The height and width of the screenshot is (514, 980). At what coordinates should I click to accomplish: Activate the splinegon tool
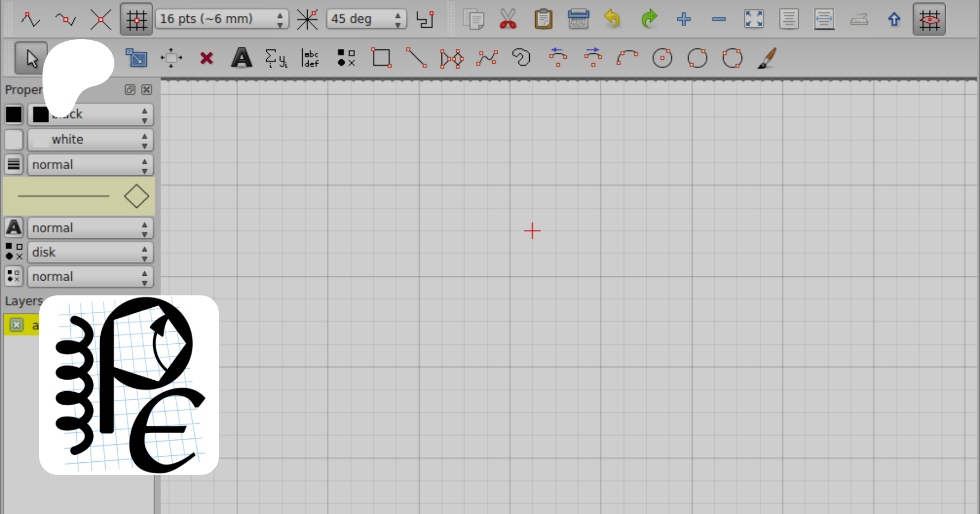[x=521, y=58]
